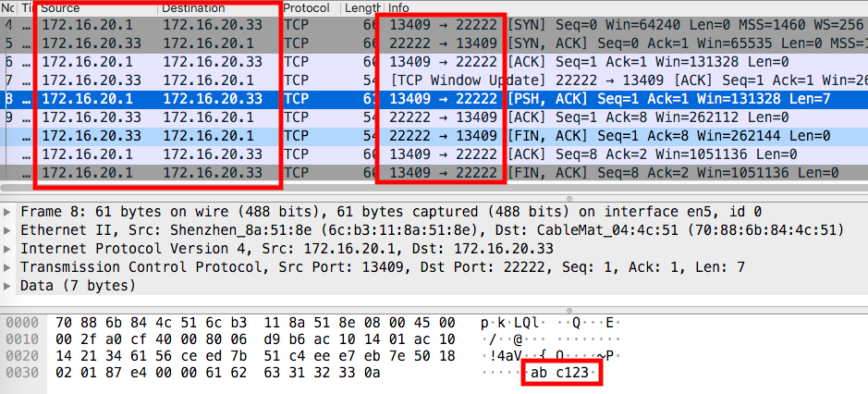Select the [SYN] Seq=0 Win=64240 packet

pos(434,24)
